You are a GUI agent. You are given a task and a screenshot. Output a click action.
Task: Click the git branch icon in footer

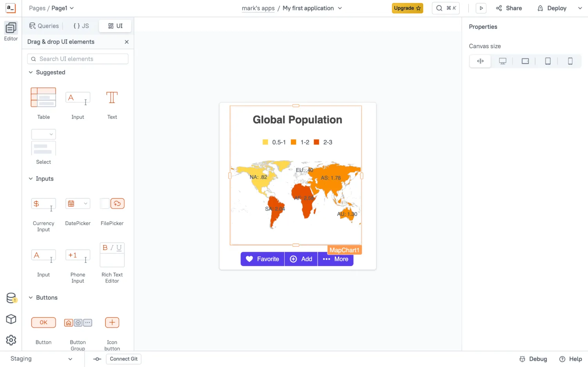coord(97,359)
